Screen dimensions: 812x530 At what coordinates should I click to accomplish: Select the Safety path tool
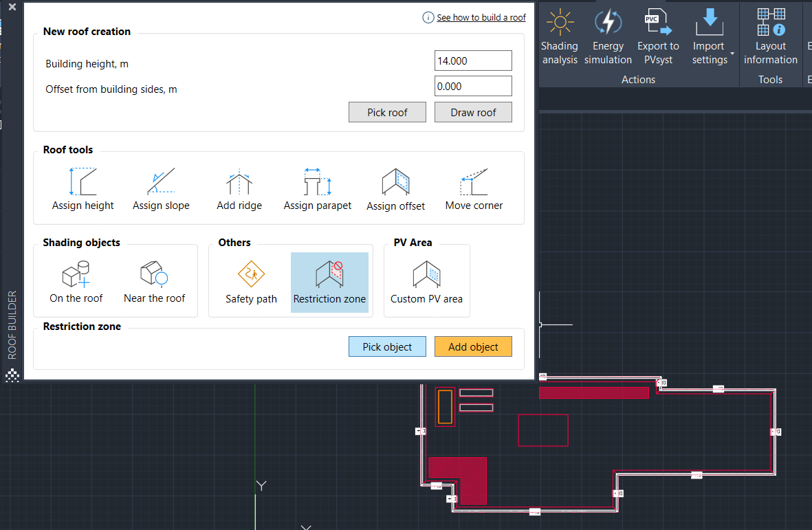(251, 282)
